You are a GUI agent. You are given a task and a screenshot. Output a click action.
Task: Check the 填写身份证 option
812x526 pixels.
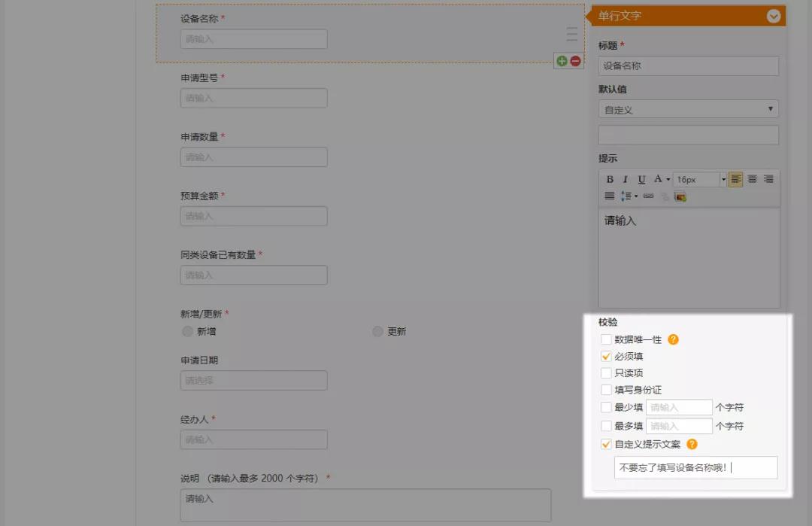click(606, 390)
